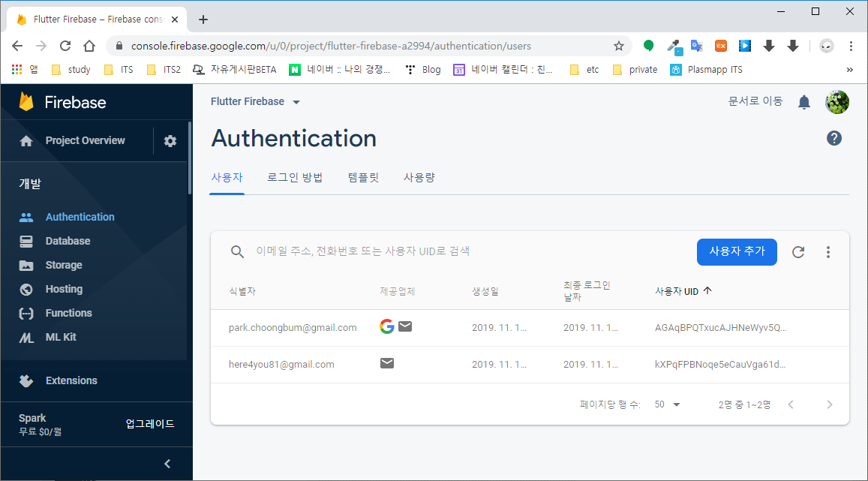Click the search magnifier icon in users card

(x=238, y=252)
